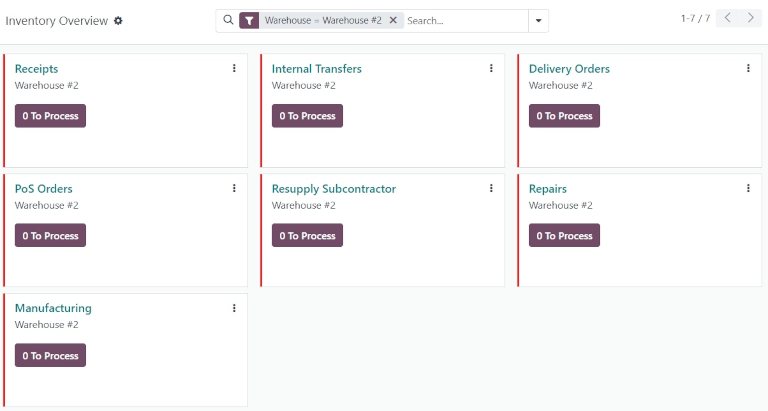Go to previous page with left chevron
Screen dimensions: 768x411
click(728, 18)
